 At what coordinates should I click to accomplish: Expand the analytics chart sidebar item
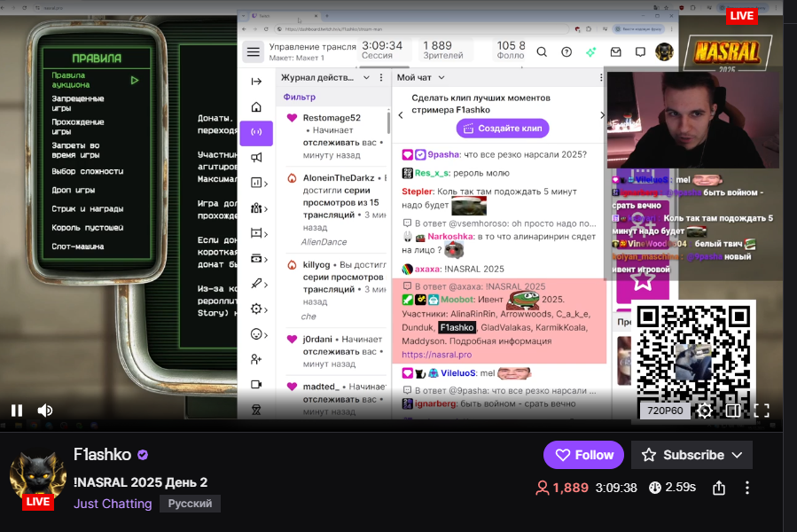tap(259, 184)
